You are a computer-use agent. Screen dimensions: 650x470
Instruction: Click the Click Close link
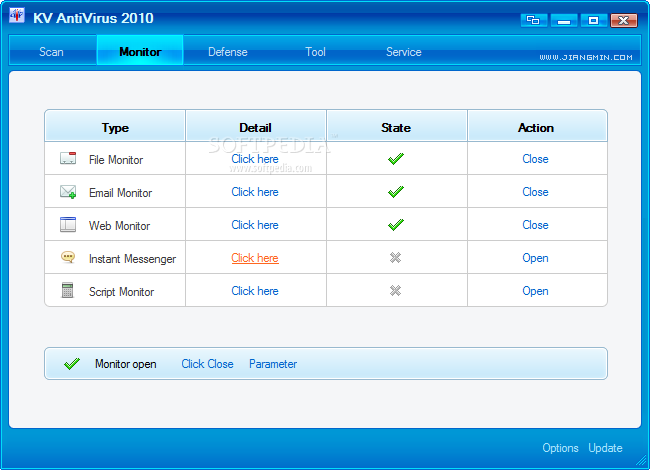(207, 363)
